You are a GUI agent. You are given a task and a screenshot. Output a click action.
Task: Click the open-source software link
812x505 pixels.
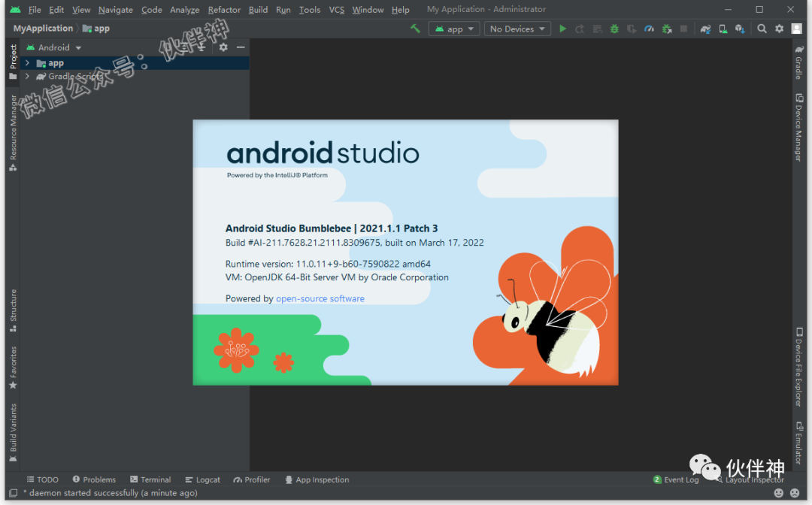click(320, 298)
